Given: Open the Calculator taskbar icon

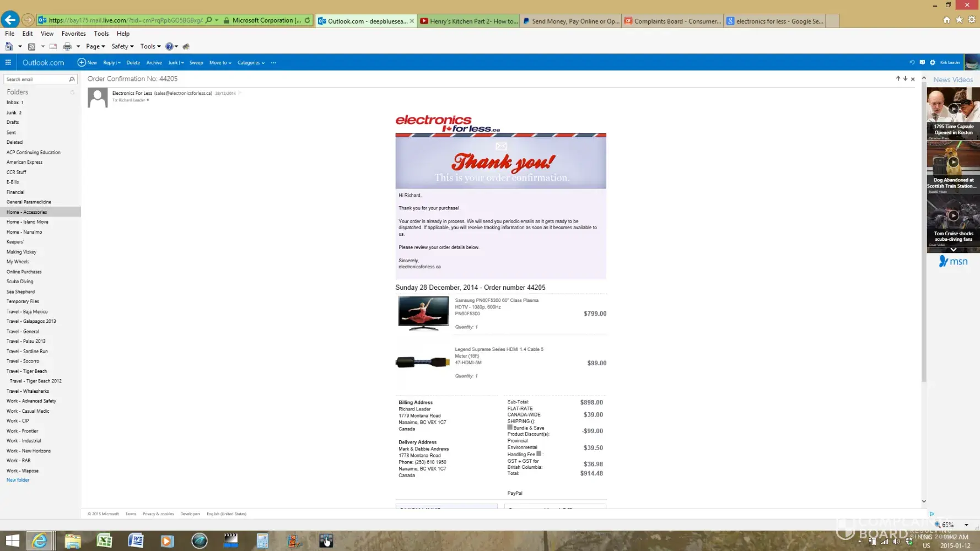Looking at the screenshot, I should coord(262,541).
